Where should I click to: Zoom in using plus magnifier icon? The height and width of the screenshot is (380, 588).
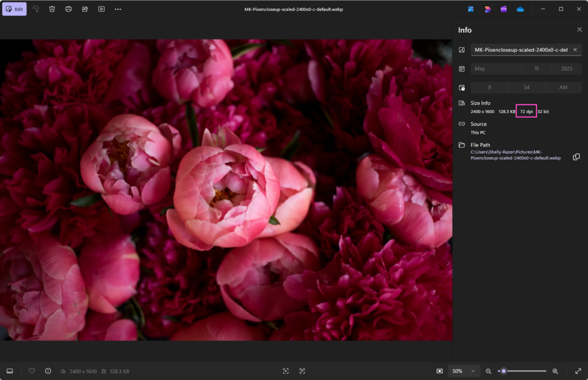555,371
